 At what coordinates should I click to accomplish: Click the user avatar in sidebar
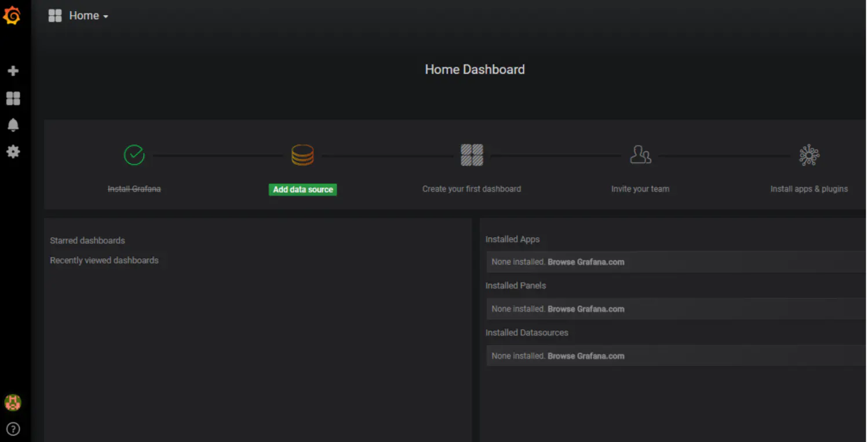(13, 402)
